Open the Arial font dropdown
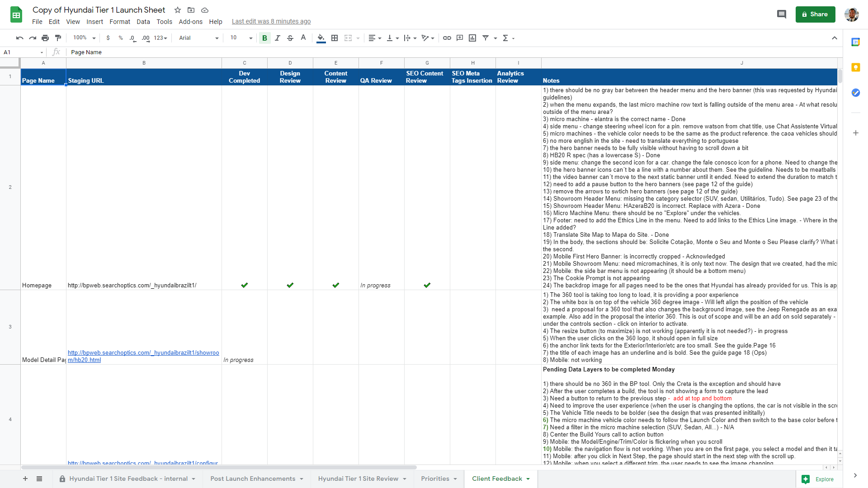 (x=198, y=38)
